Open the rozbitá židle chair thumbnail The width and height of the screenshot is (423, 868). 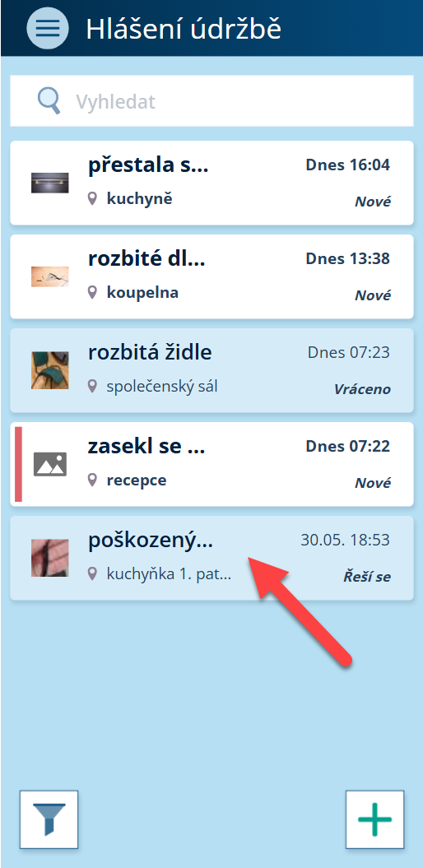coord(50,370)
